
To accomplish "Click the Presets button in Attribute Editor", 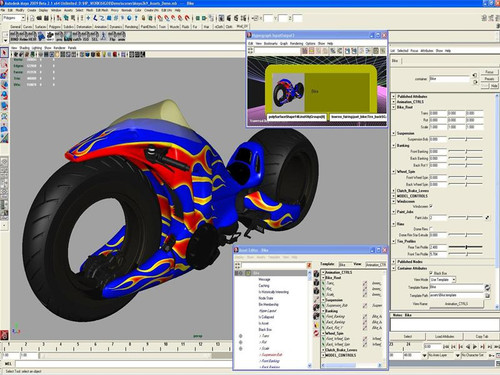I will tap(489, 79).
